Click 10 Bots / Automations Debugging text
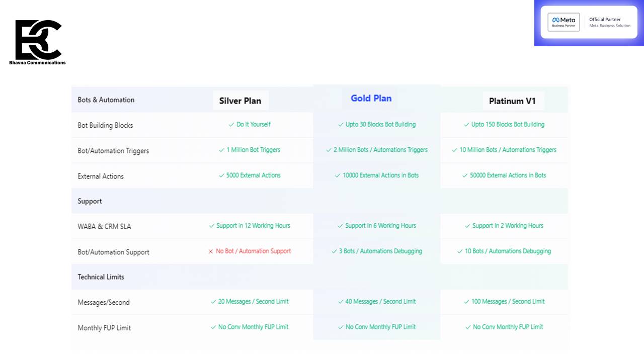Image resolution: width=644 pixels, height=362 pixels. (x=508, y=251)
